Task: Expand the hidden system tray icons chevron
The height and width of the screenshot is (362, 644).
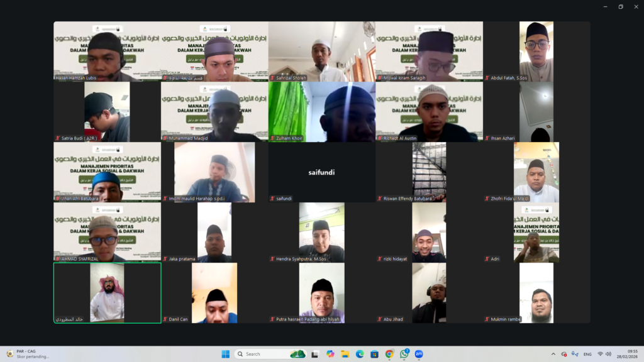Action: click(x=553, y=354)
